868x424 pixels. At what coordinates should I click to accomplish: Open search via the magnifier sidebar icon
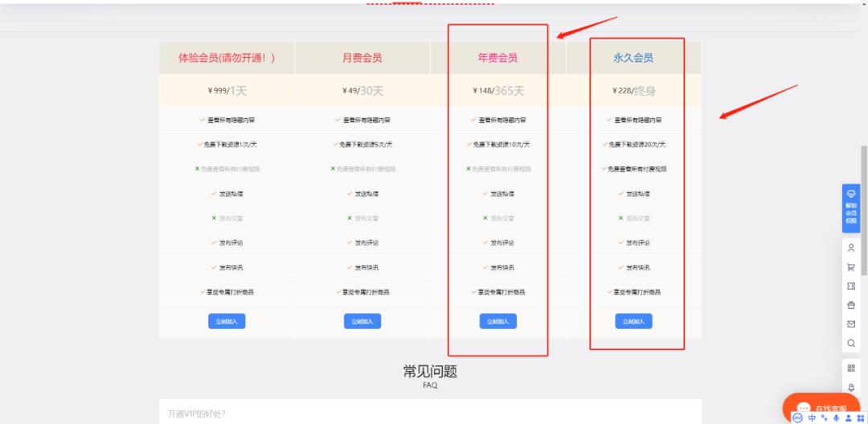point(851,344)
